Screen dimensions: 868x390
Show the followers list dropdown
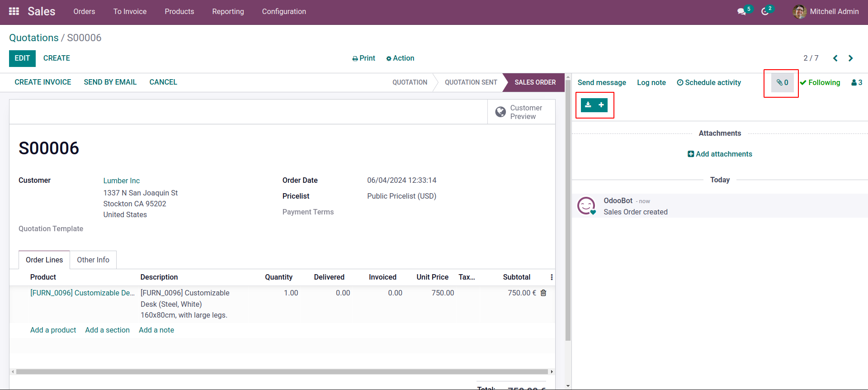(857, 83)
